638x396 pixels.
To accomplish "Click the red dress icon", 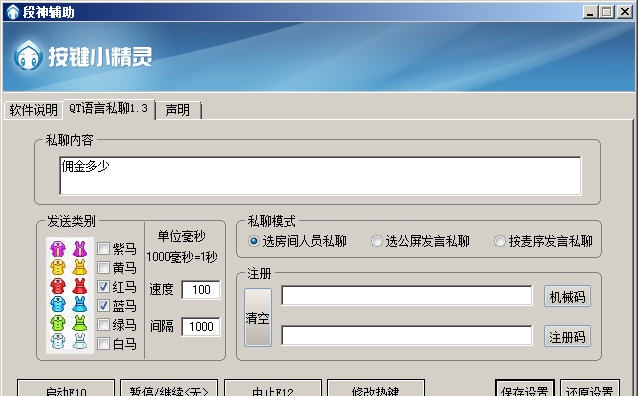I will [x=80, y=286].
